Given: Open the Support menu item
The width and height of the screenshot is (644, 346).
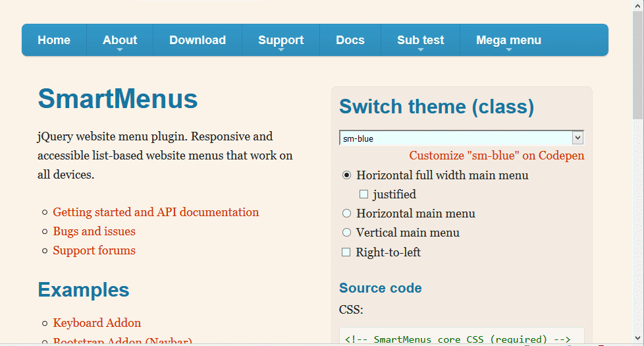Looking at the screenshot, I should coord(281,40).
